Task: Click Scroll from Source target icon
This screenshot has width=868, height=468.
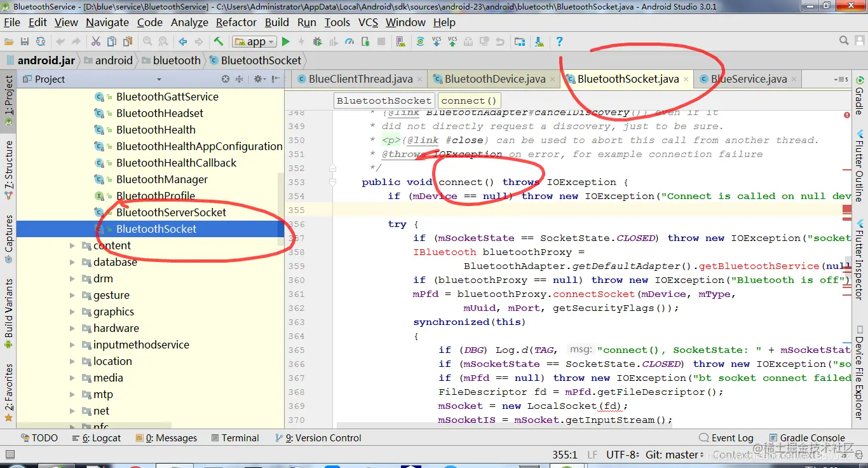Action: click(225, 79)
